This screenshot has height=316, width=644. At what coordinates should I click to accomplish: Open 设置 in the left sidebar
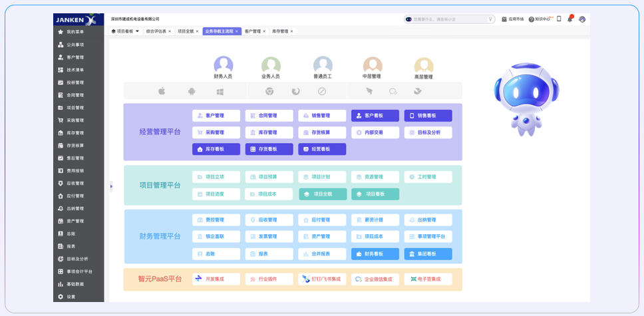71,297
